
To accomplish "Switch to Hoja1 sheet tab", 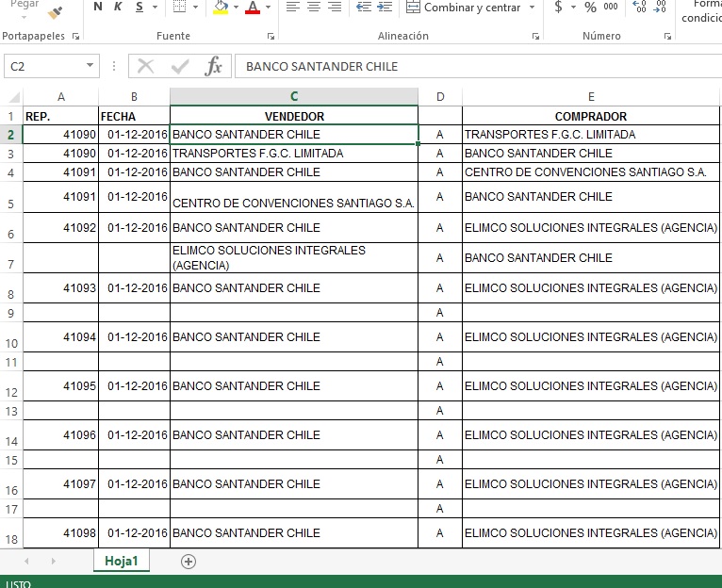I will (121, 561).
